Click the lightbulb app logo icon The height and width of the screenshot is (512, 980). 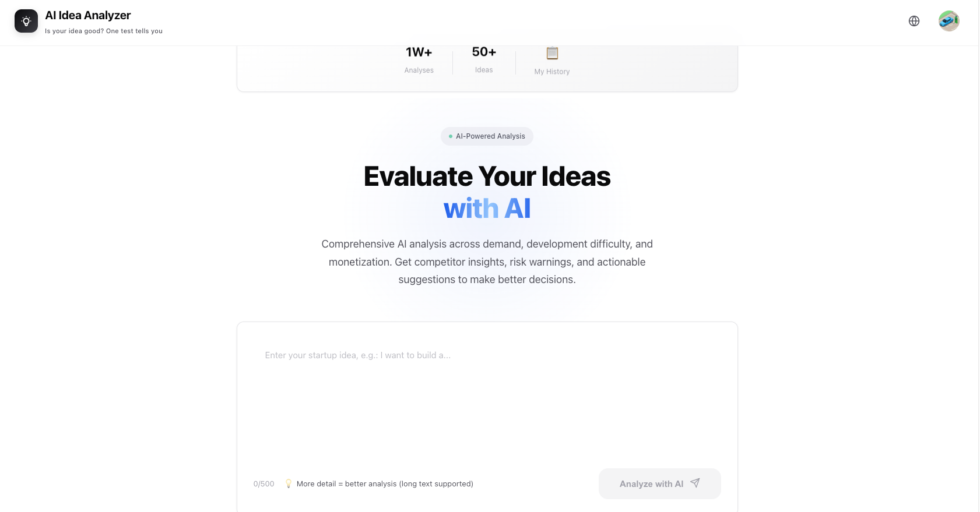[26, 20]
